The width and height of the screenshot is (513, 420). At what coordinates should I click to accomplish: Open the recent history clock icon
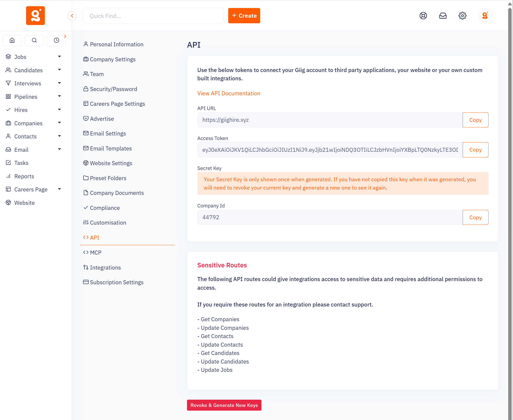pyautogui.click(x=56, y=40)
